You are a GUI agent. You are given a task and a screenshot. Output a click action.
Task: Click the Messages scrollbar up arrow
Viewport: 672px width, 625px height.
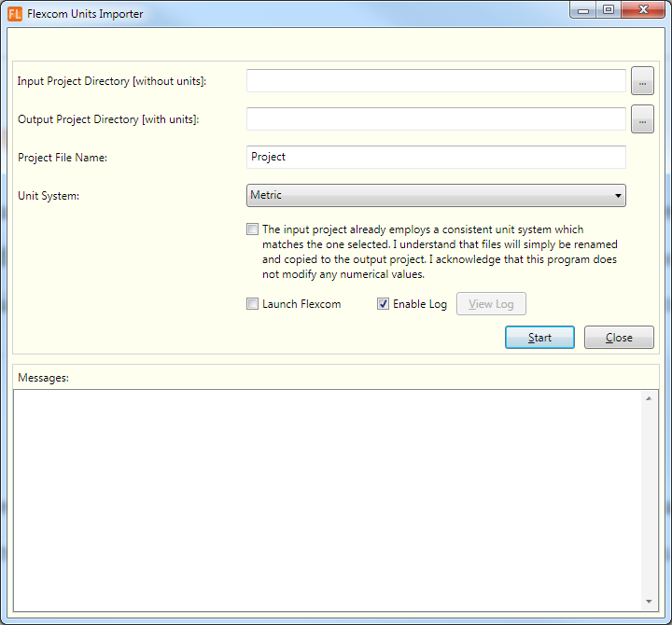649,398
